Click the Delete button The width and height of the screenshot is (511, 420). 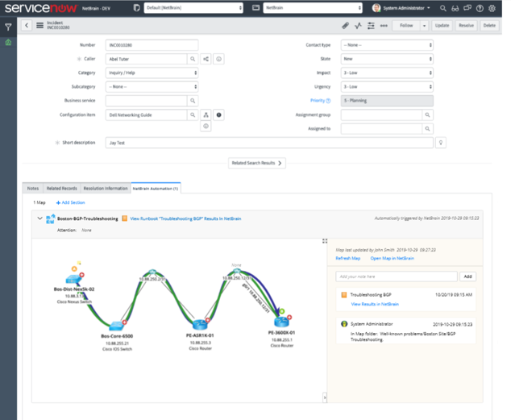tap(489, 26)
